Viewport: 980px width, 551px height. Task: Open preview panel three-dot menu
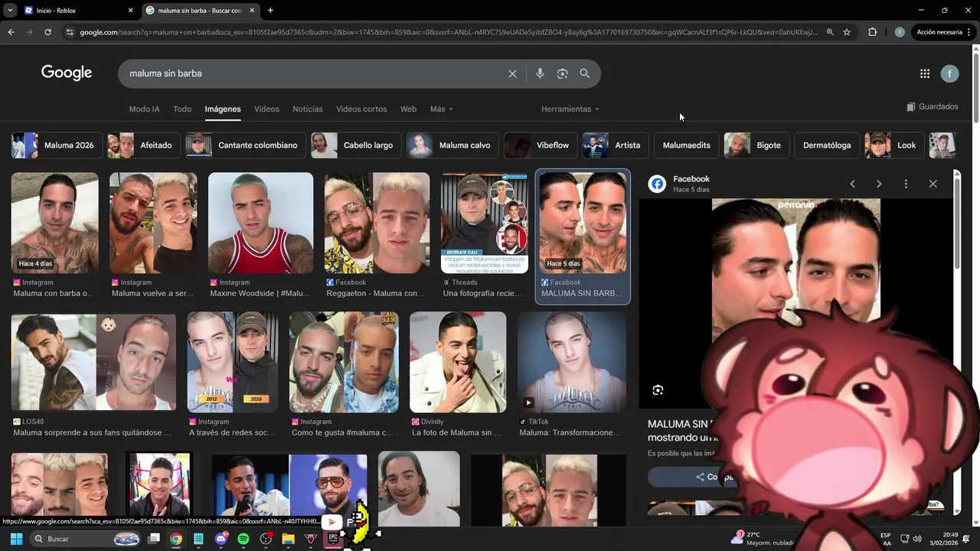906,184
